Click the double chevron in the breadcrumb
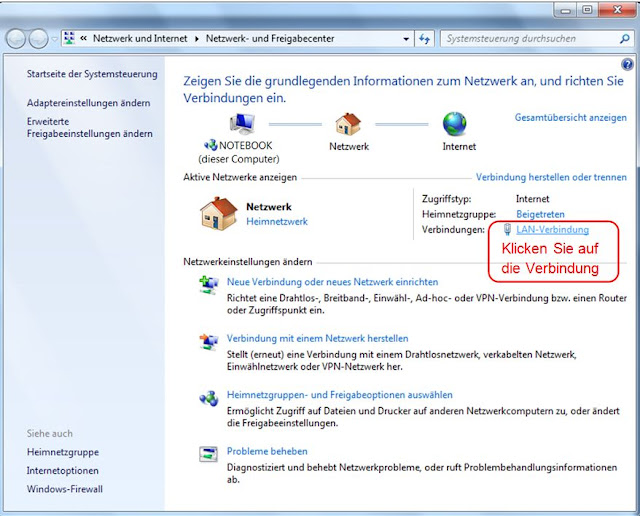Viewport: 640px width, 516px height. 84,38
